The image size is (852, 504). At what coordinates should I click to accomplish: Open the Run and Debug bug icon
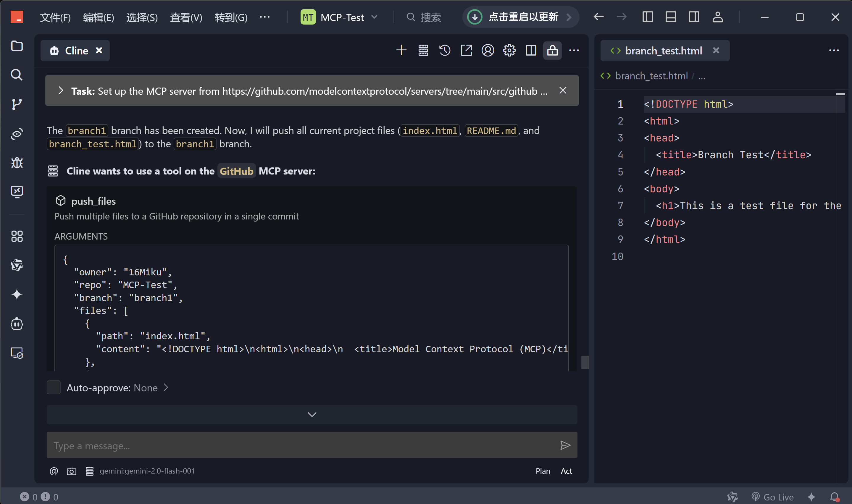17,163
